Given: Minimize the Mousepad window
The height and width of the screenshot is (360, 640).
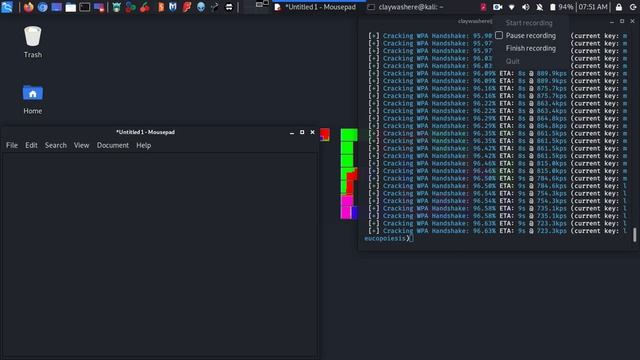Looking at the screenshot, I should pos(291,132).
